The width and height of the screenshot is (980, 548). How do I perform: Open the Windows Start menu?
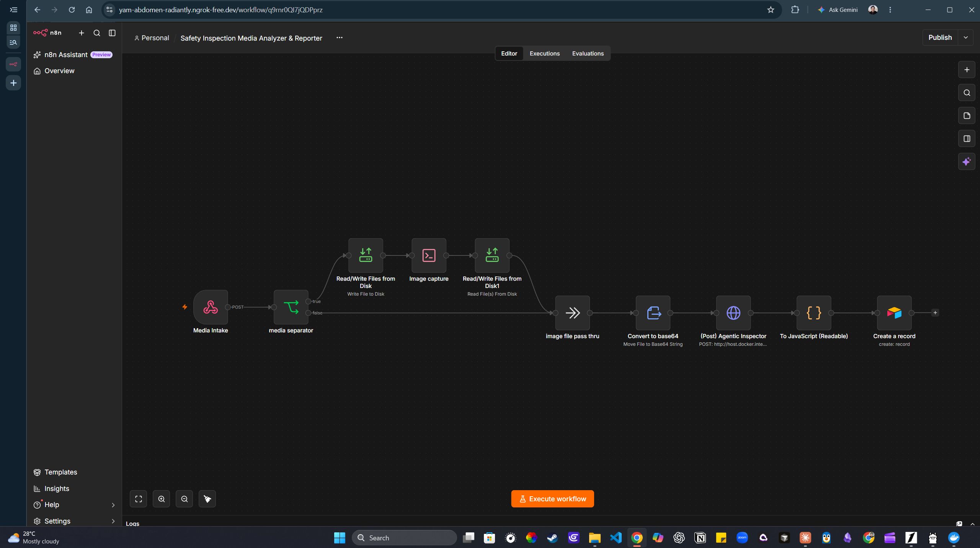[x=340, y=538]
